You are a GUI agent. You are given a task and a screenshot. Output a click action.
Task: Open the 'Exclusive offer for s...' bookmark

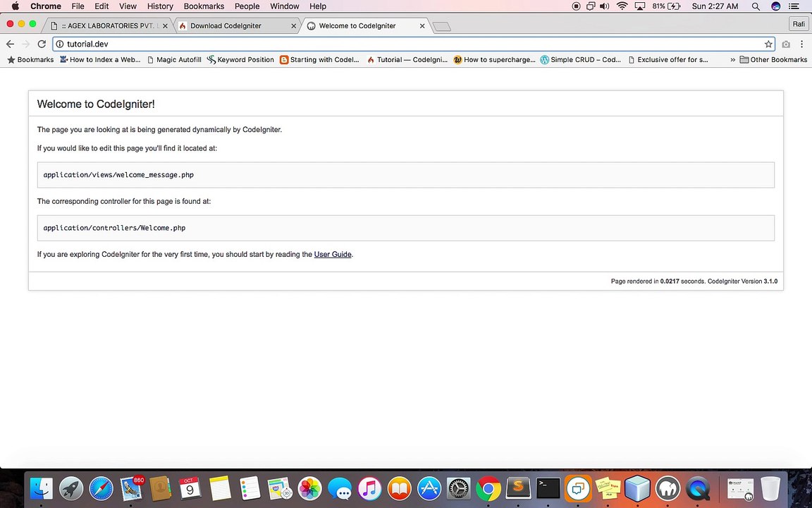(x=668, y=59)
